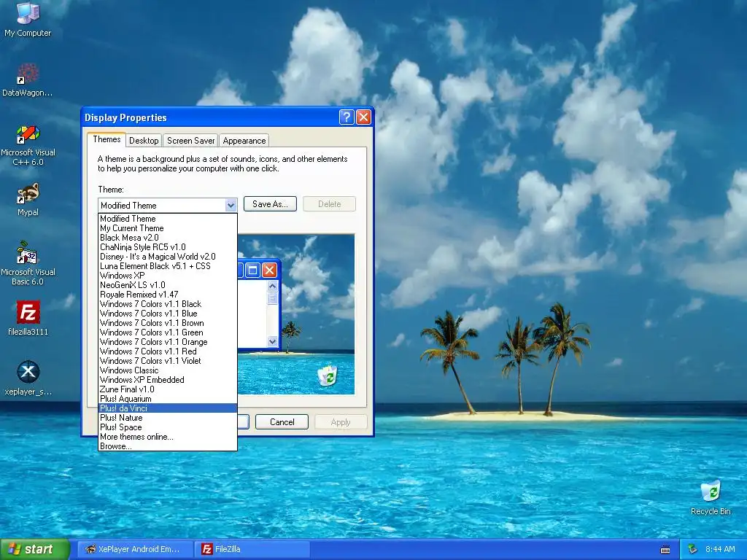Select Windows 7 Colors v1.1 Blue
Image resolution: width=747 pixels, height=560 pixels.
tap(168, 314)
